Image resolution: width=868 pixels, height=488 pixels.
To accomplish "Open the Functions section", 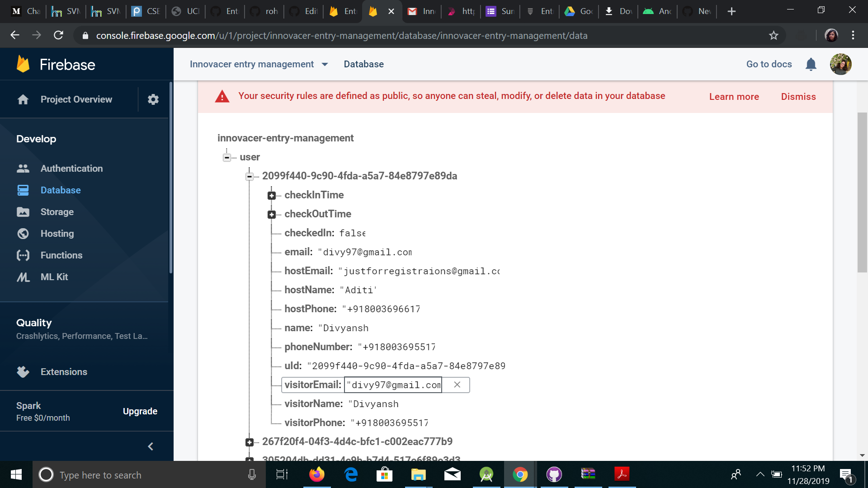I will click(62, 255).
